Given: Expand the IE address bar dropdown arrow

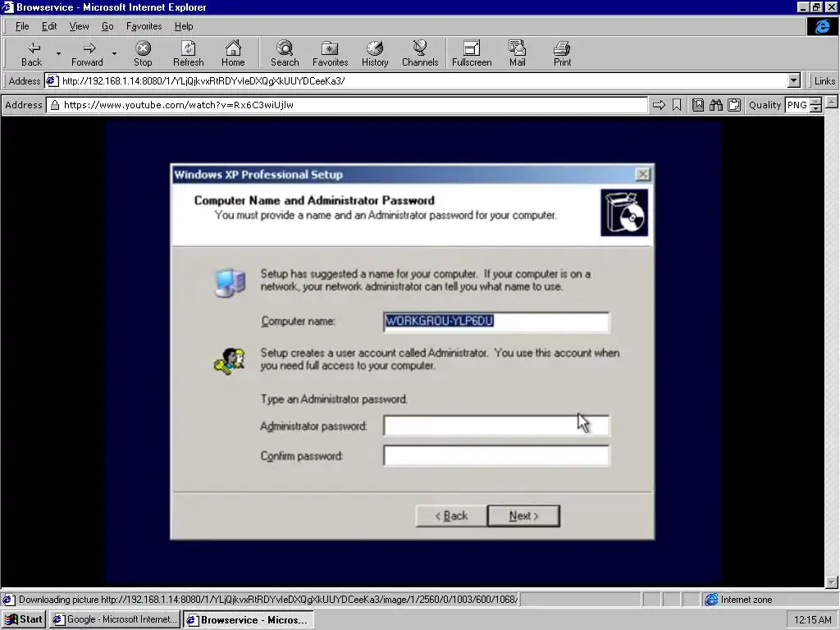Looking at the screenshot, I should 793,81.
